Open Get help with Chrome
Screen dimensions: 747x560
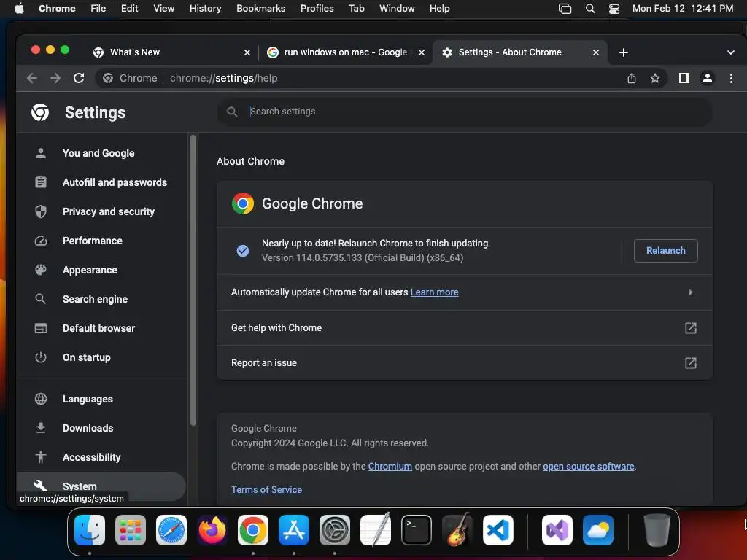[465, 327]
